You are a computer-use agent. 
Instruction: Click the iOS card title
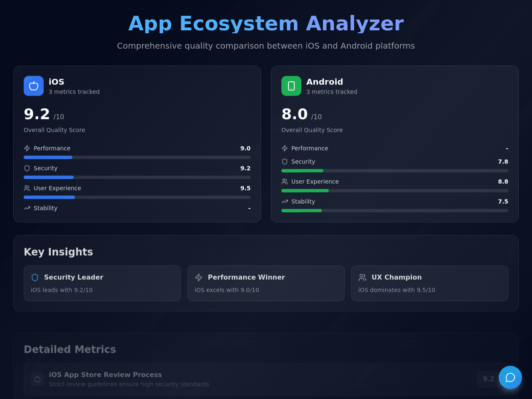(57, 82)
